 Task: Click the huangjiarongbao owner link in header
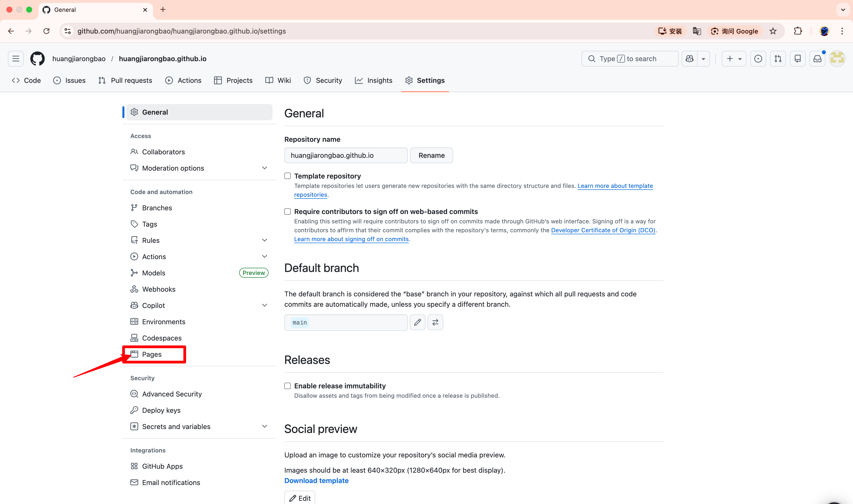(79, 59)
